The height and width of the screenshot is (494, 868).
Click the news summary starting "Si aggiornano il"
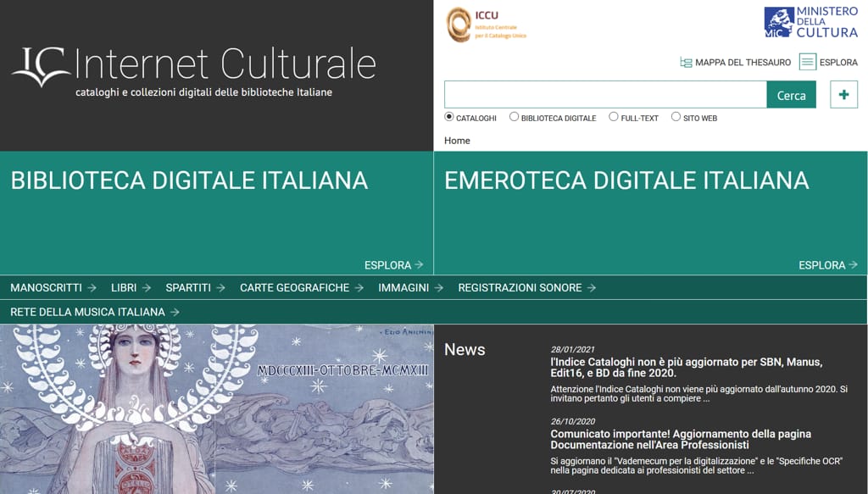click(697, 465)
